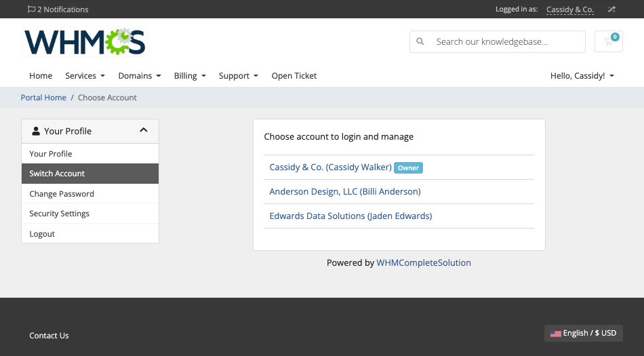Collapse the Your Profile panel chevron
Viewport: 644px width, 356px height.
[x=143, y=130]
